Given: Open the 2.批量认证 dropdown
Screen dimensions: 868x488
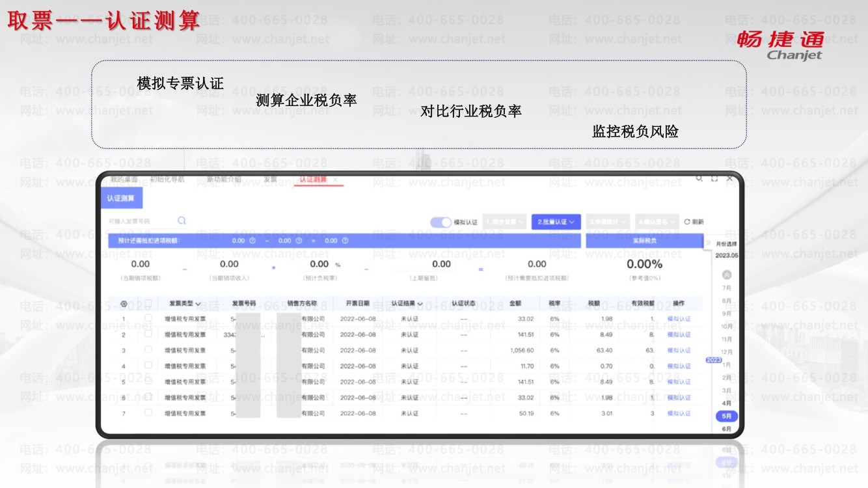Looking at the screenshot, I should coord(556,222).
